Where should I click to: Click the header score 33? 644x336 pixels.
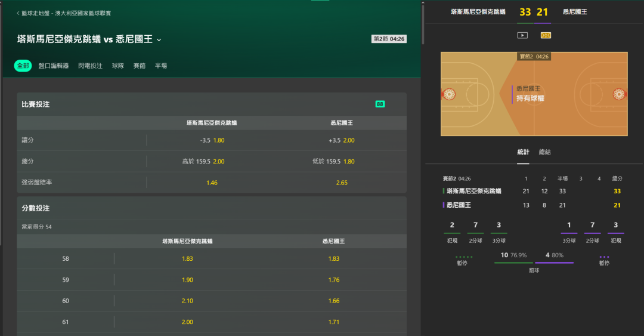525,13
